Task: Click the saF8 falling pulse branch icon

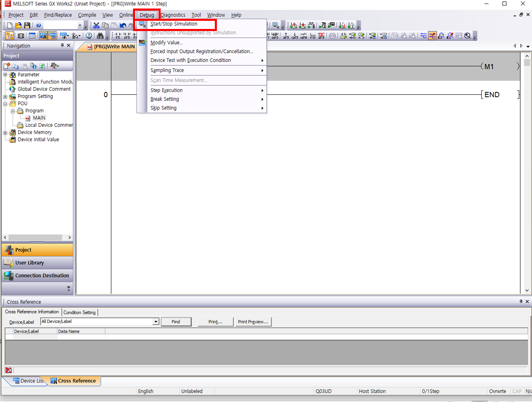Action: (275, 36)
